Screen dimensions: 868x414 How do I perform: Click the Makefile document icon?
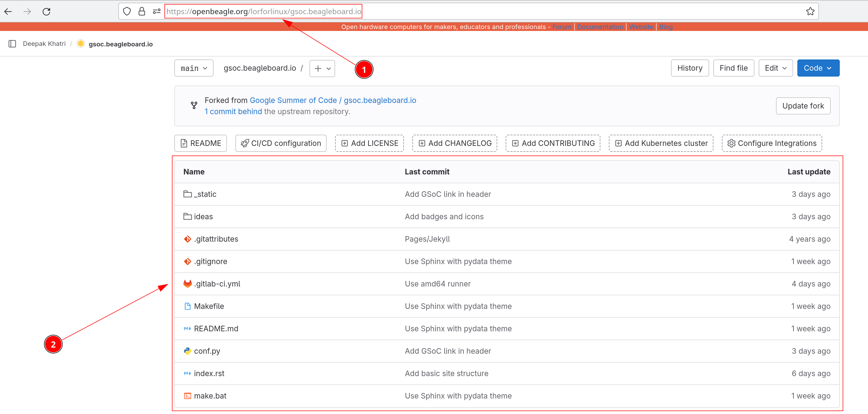point(188,306)
